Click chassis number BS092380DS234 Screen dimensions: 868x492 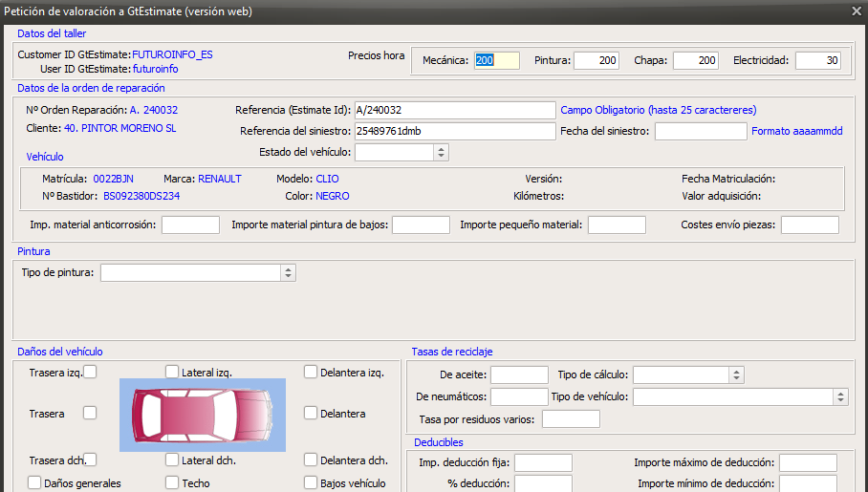(141, 196)
